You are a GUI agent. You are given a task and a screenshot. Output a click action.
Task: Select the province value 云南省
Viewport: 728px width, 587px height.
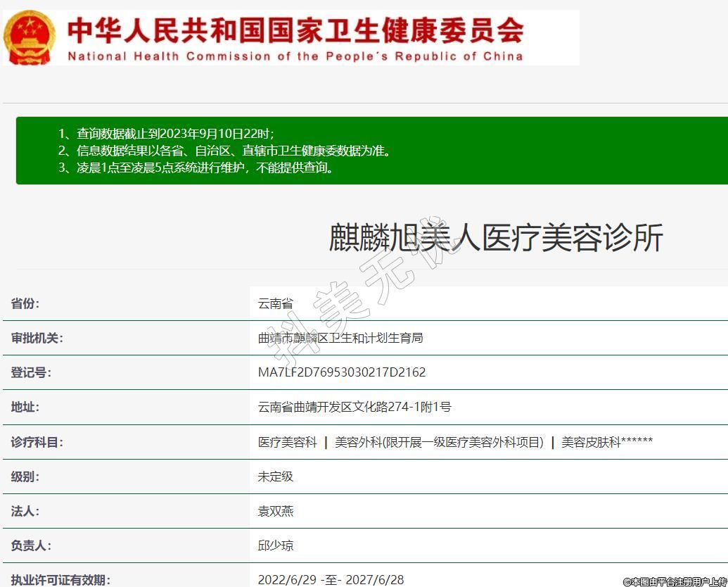click(275, 303)
